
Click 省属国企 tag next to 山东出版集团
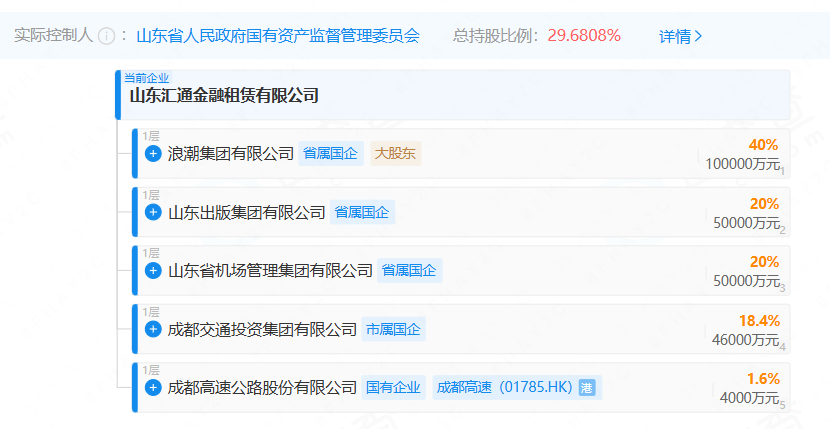pyautogui.click(x=362, y=212)
